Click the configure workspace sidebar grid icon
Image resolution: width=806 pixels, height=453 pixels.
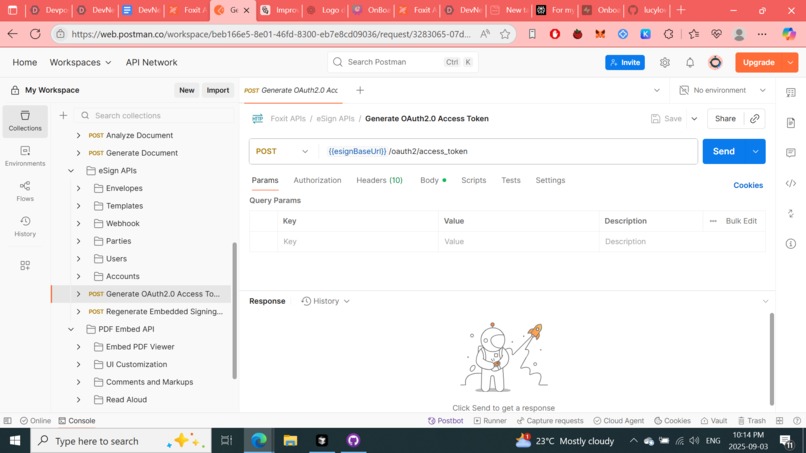pyautogui.click(x=25, y=265)
